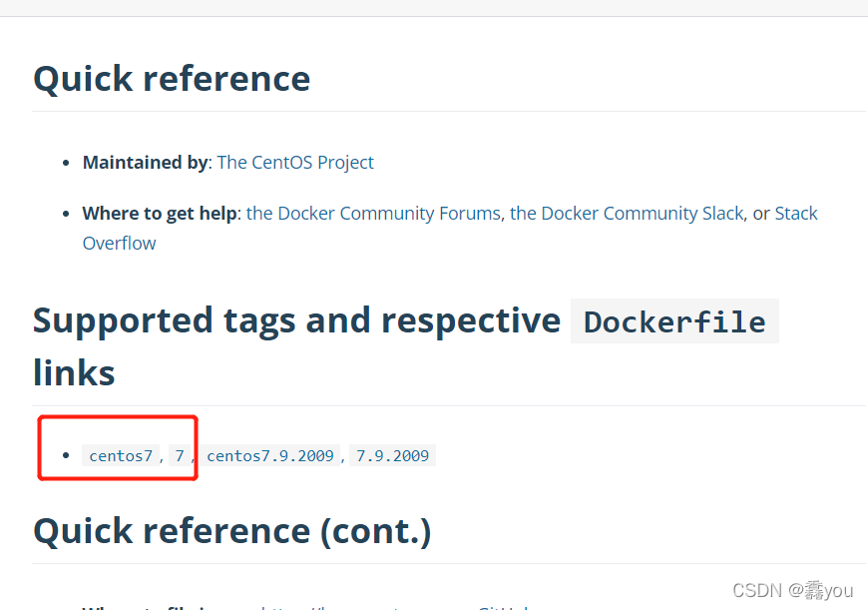Click the centos7.9.2009 tag link
The image size is (868, 610).
[x=270, y=455]
